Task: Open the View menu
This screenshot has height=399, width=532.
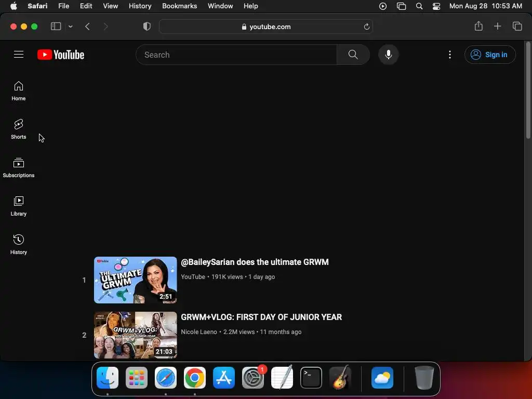Action: 110,6
